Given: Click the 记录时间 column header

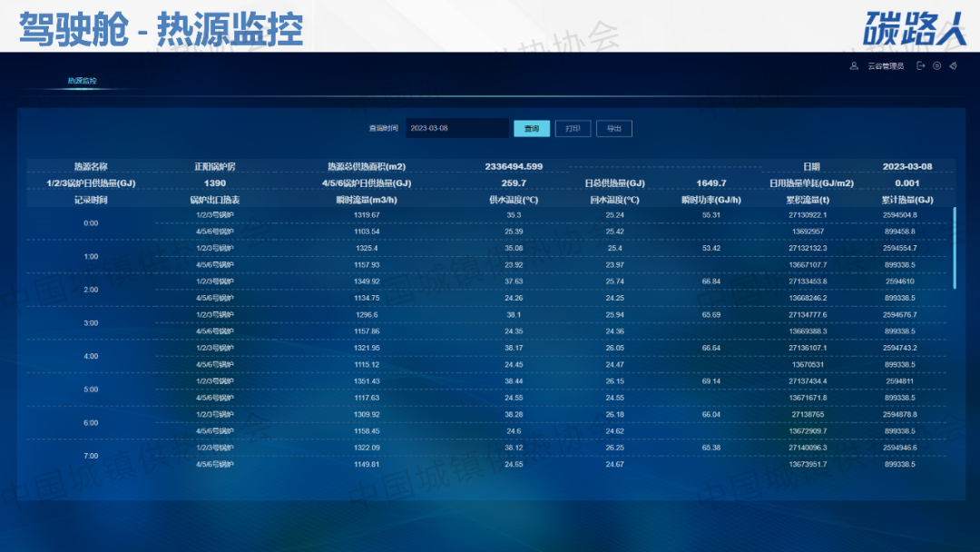Looking at the screenshot, I should (x=91, y=200).
